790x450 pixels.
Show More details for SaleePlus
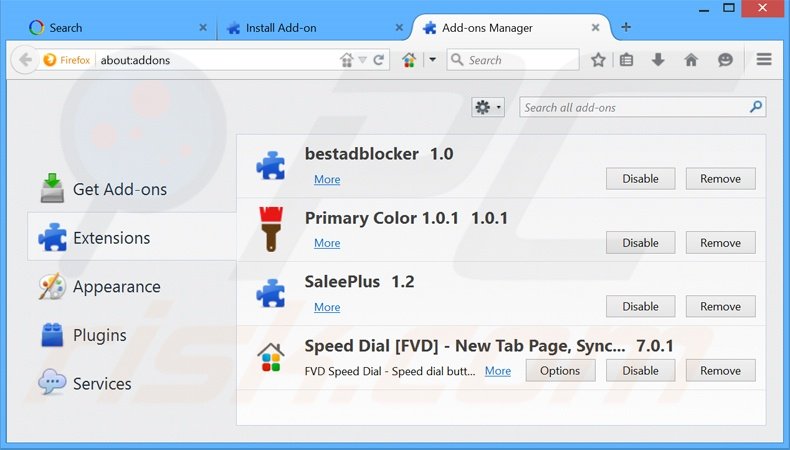[x=327, y=307]
